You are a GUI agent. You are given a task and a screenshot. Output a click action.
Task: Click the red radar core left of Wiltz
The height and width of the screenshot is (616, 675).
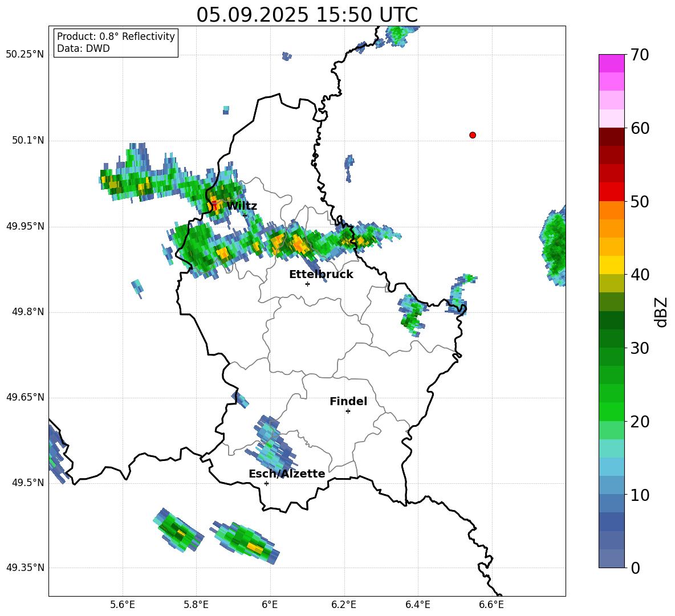214,205
